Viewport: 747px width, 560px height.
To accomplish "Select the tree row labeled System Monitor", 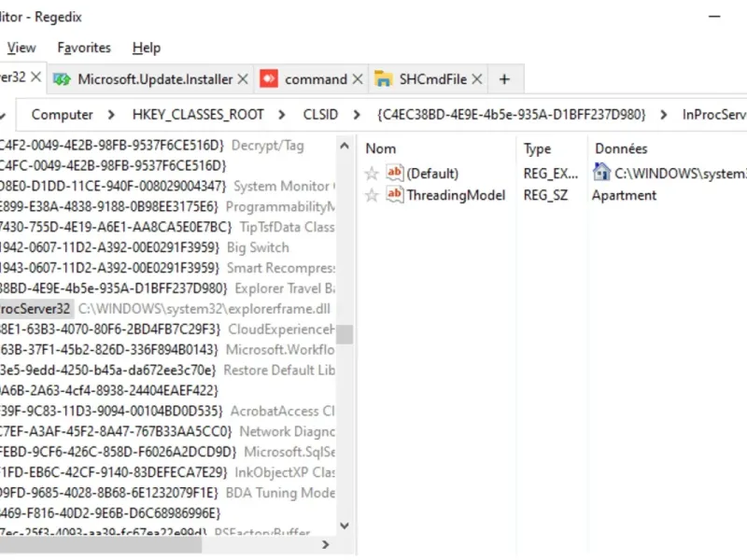I will click(167, 186).
